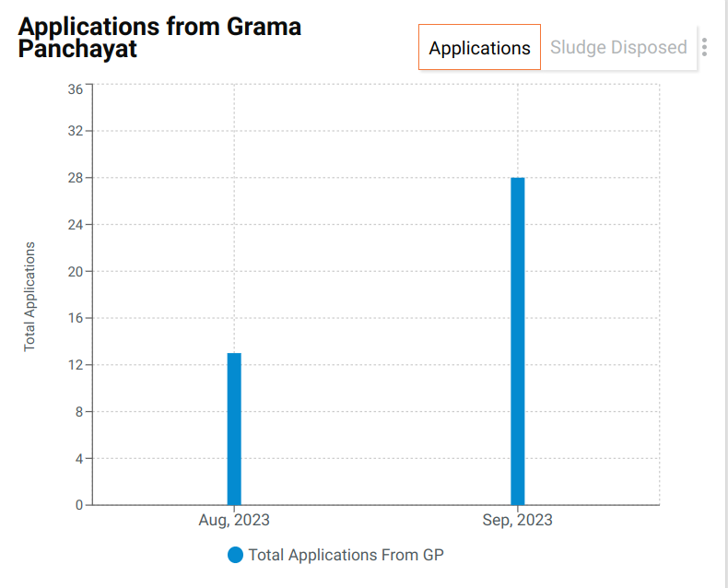Click the y-axis value 28
Image resolution: width=728 pixels, height=588 pixels.
(76, 178)
